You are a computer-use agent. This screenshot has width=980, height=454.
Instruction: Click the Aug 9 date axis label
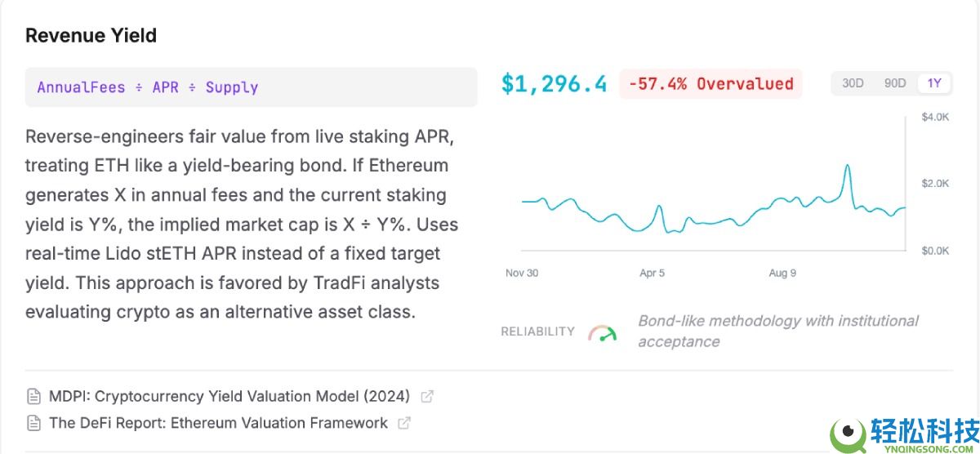pyautogui.click(x=782, y=273)
